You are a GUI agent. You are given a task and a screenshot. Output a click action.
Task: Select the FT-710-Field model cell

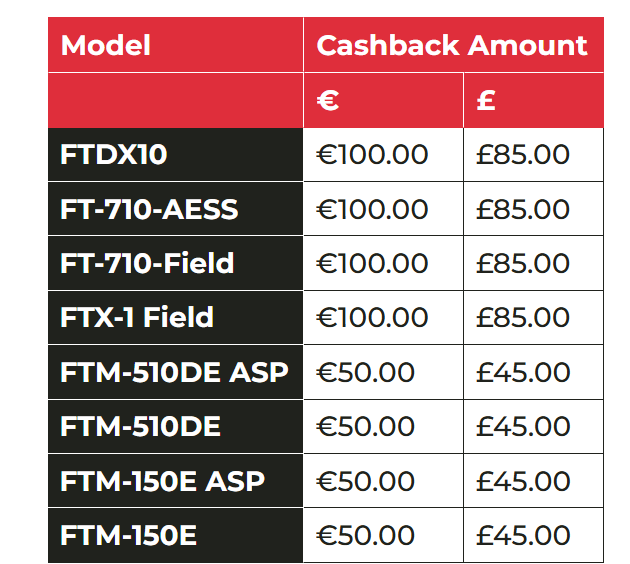click(147, 264)
